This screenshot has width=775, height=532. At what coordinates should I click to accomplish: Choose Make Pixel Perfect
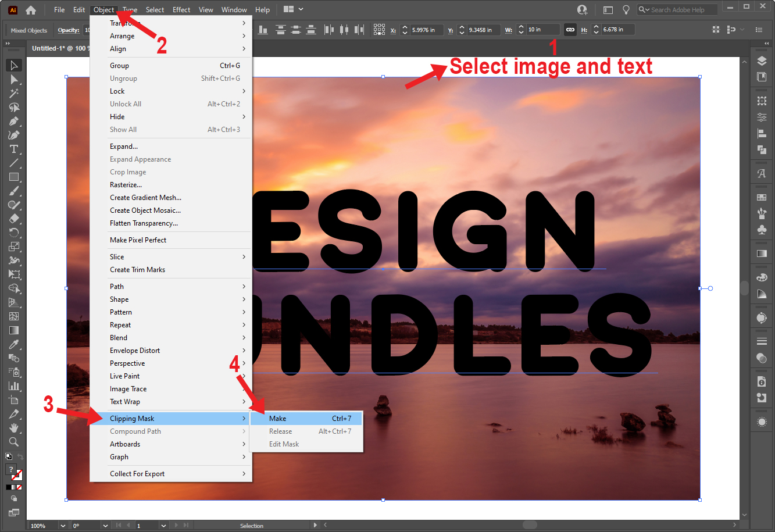(x=171, y=240)
